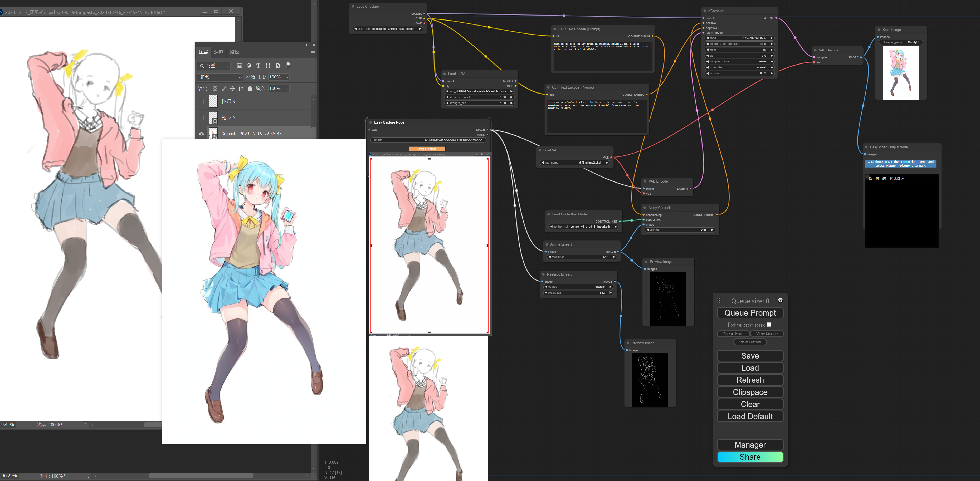Toggle coarse value in Realistic Lineart
Screen dimensions: 980x481
(578, 287)
